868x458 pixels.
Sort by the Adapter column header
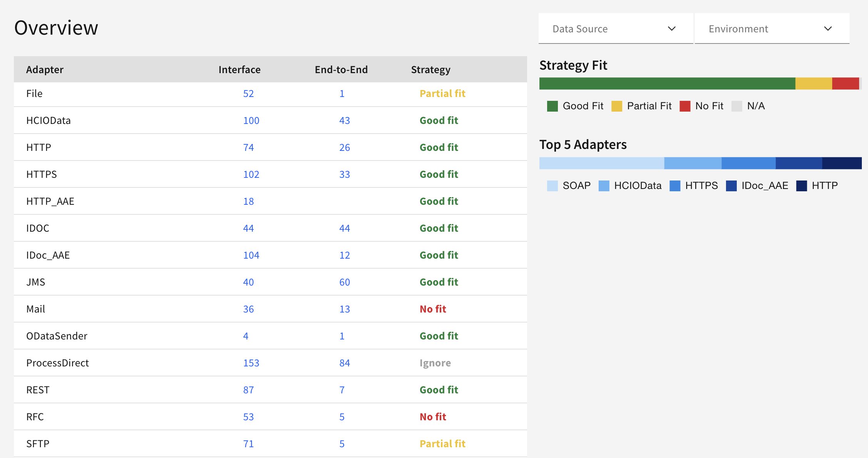point(45,70)
